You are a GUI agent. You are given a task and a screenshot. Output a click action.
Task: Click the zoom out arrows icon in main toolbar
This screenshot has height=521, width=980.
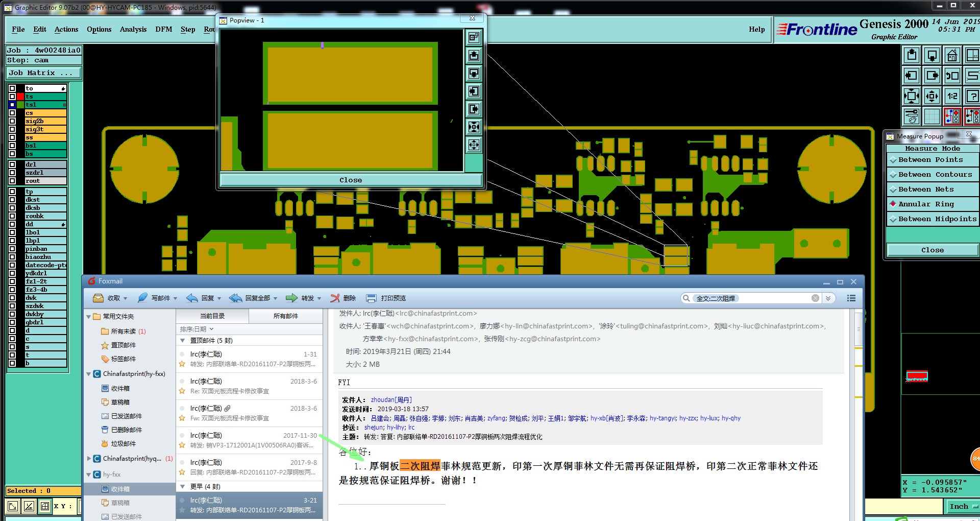(932, 96)
